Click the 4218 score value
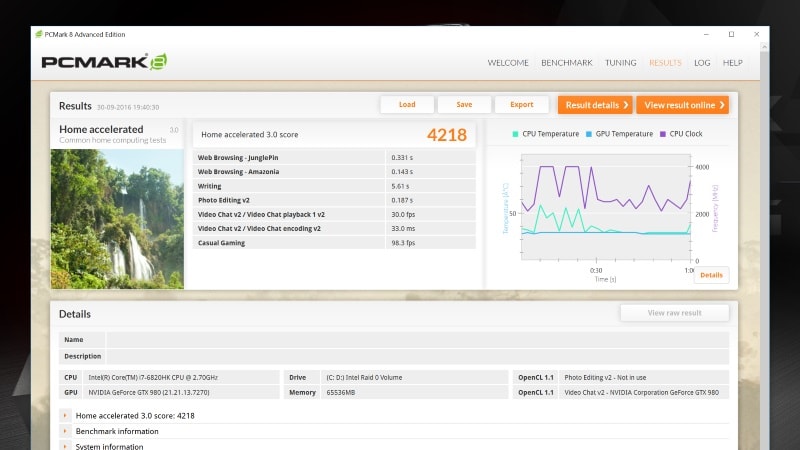 (x=447, y=135)
